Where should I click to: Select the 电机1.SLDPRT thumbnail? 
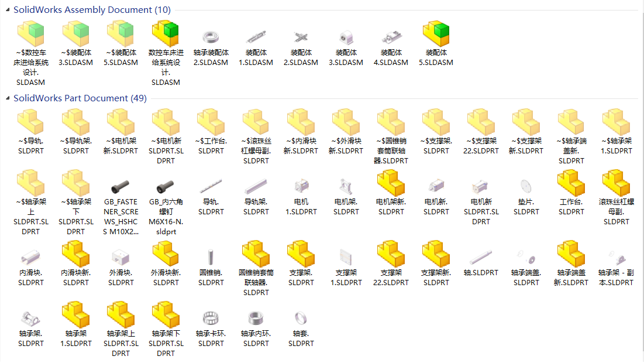pyautogui.click(x=301, y=186)
